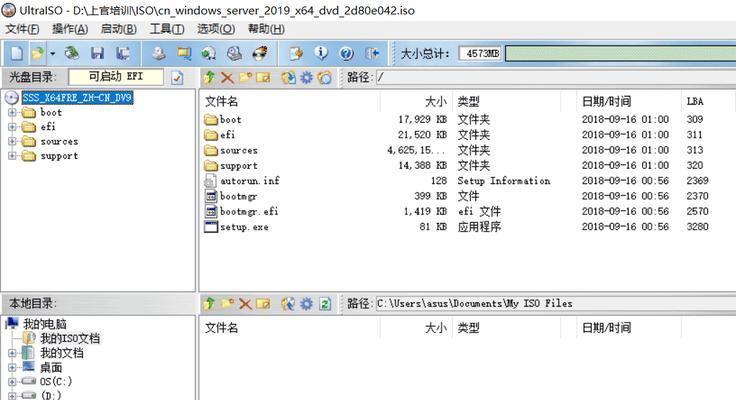736x400 pixels.
Task: Open the 文件(F) menu
Action: pyautogui.click(x=22, y=29)
